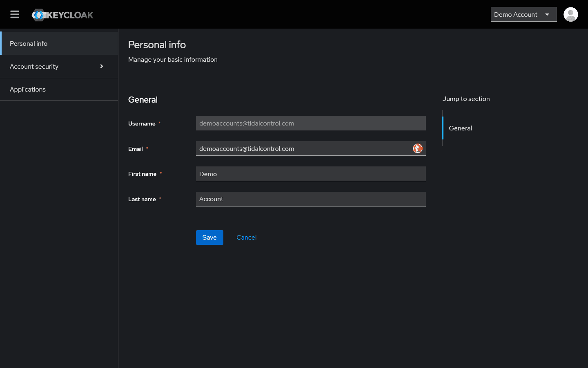Cancel editing personal info

246,237
